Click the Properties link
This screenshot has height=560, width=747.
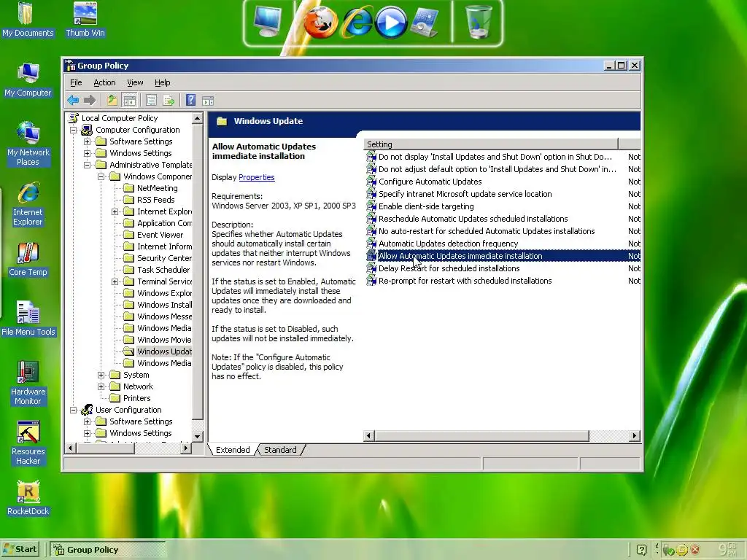click(x=256, y=177)
